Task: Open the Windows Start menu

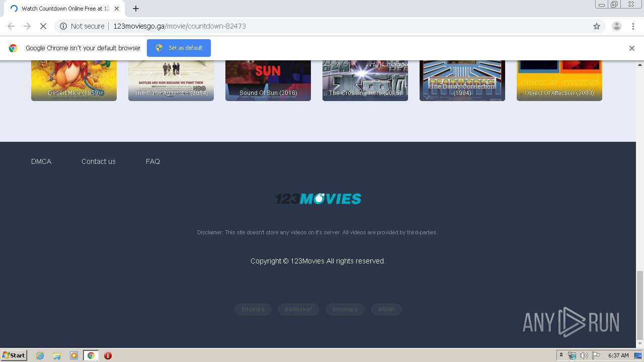Action: click(14, 355)
